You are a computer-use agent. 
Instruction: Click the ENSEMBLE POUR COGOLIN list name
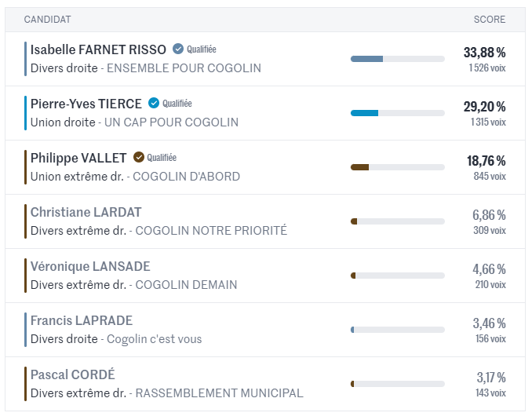(x=184, y=68)
